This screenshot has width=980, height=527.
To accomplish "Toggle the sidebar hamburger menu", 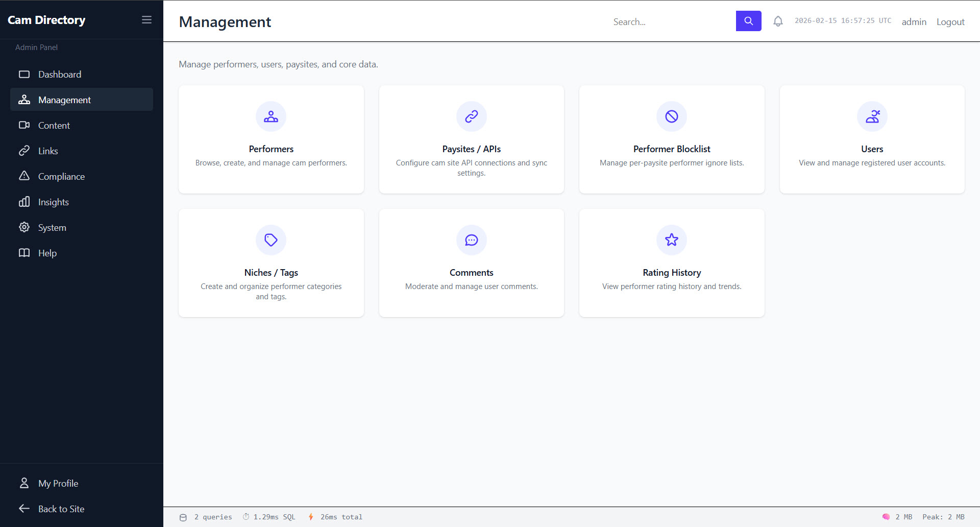I will 146,20.
